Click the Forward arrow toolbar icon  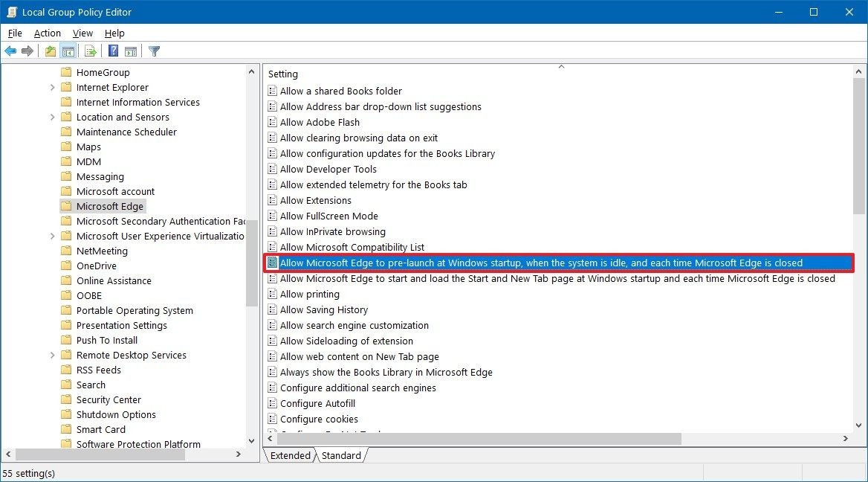pyautogui.click(x=27, y=51)
